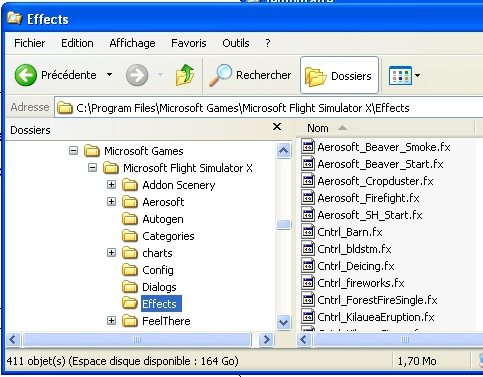Click folder tree scroll up arrow

click(x=283, y=151)
